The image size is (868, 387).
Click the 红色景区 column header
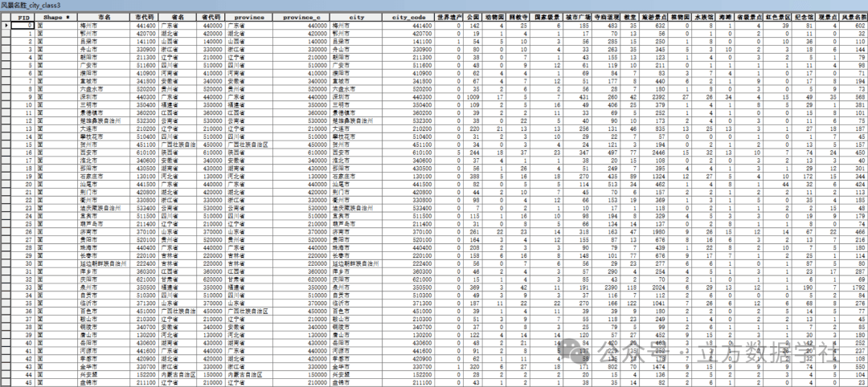click(777, 18)
